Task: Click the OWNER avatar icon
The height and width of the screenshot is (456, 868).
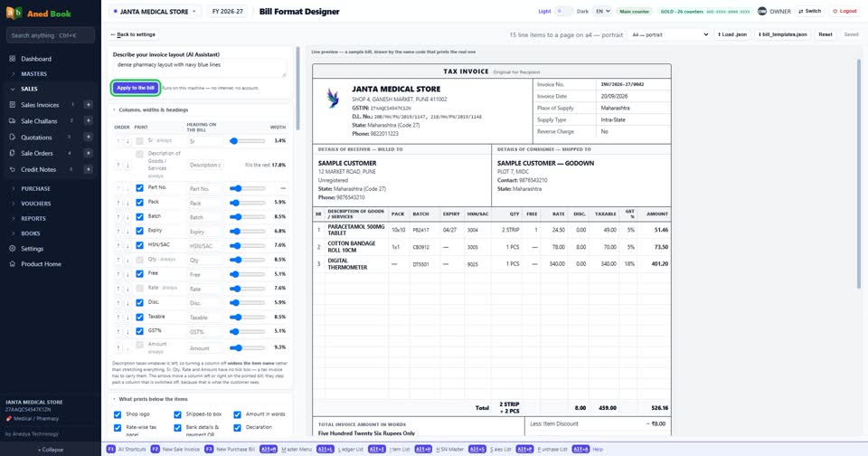Action: point(762,11)
